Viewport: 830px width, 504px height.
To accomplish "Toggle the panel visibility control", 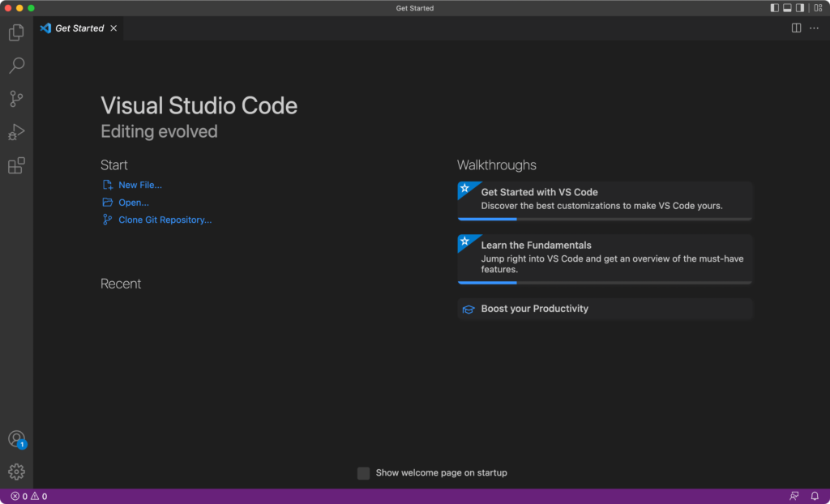I will (x=786, y=7).
